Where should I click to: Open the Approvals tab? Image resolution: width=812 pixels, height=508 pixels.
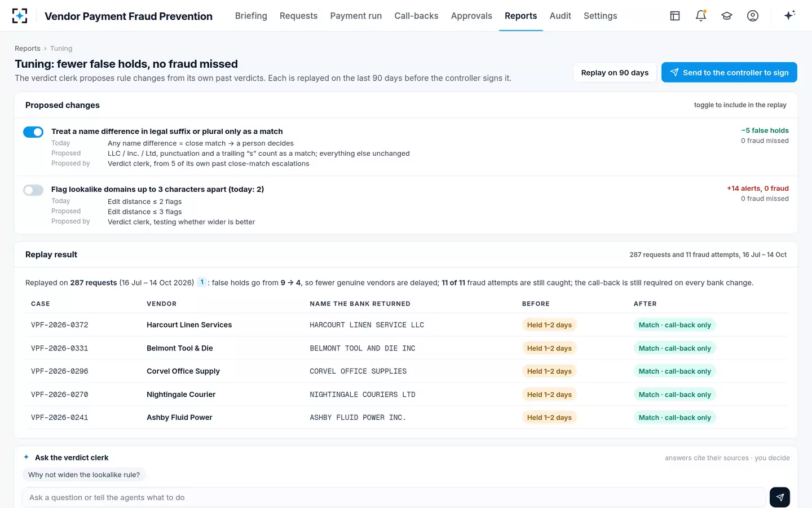pyautogui.click(x=471, y=16)
